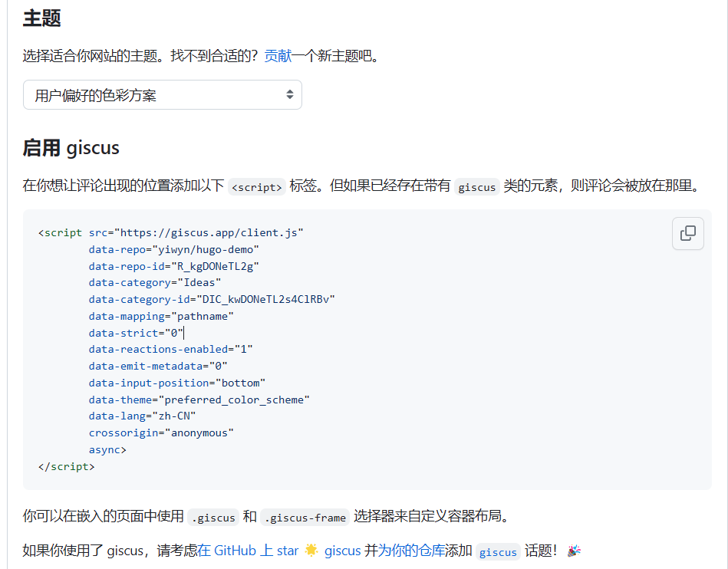Click the crossorigin="anonymous" line

tap(161, 433)
